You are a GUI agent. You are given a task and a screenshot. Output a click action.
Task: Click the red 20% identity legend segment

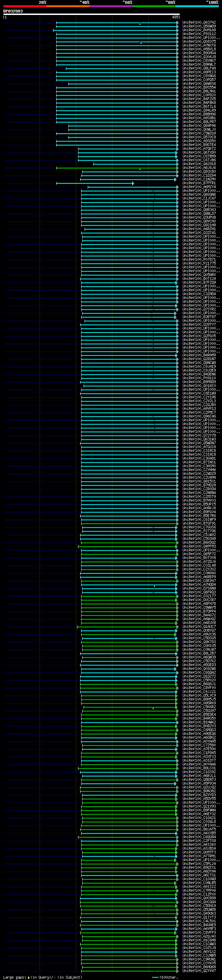[x=25, y=7]
